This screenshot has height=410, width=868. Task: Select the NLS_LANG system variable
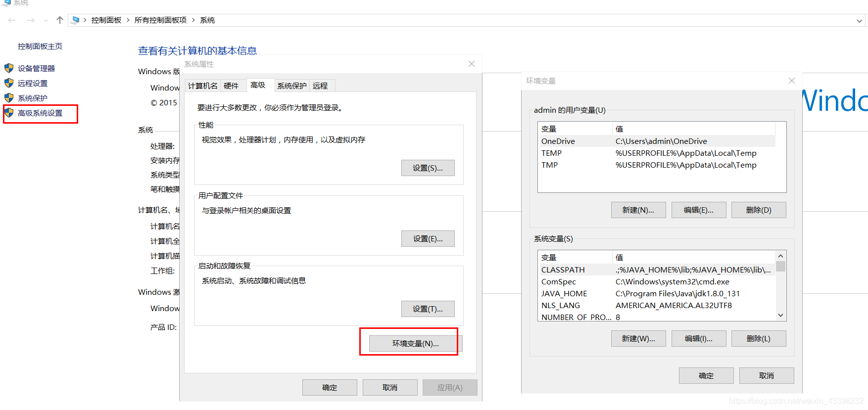657,306
